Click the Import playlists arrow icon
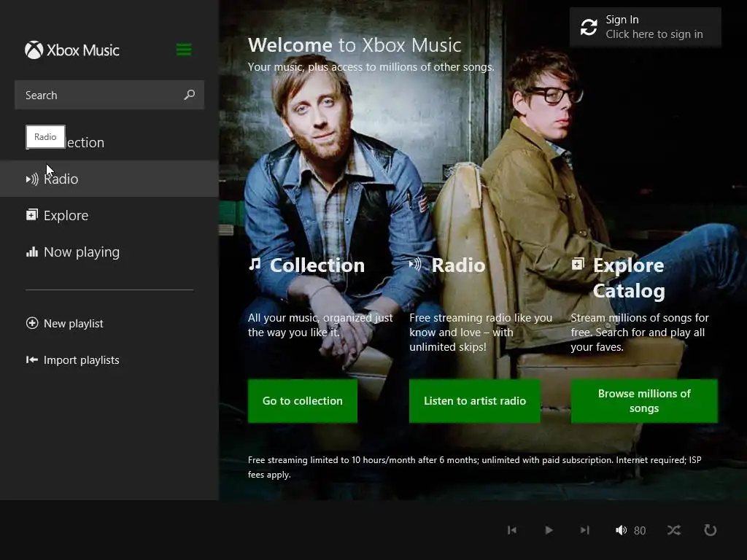Screen dimensions: 747x560 pyautogui.click(x=32, y=360)
